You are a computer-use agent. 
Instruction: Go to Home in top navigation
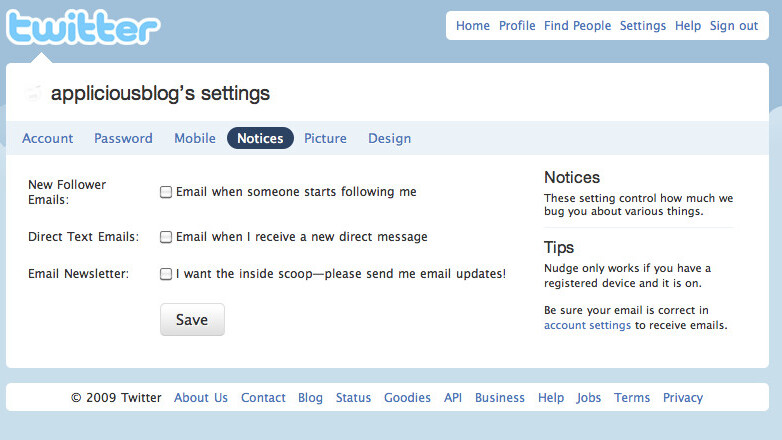[x=473, y=26]
